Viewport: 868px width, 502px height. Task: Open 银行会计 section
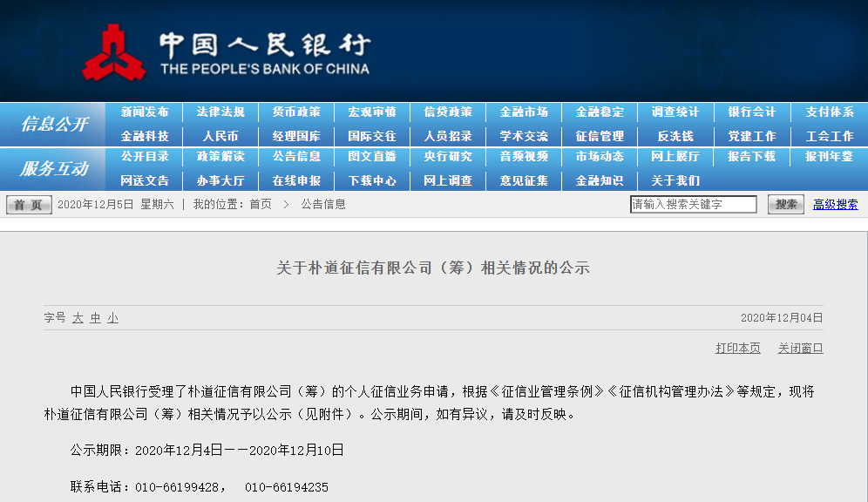pos(752,112)
